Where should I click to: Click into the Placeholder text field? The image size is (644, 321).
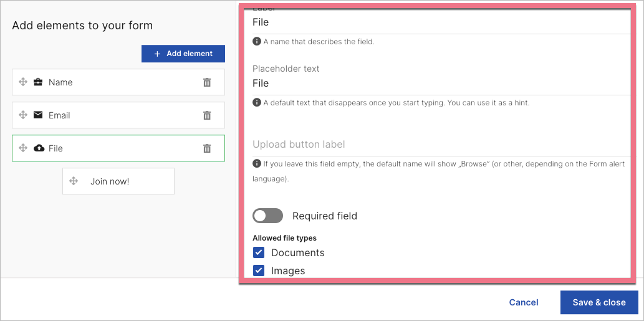coord(436,84)
